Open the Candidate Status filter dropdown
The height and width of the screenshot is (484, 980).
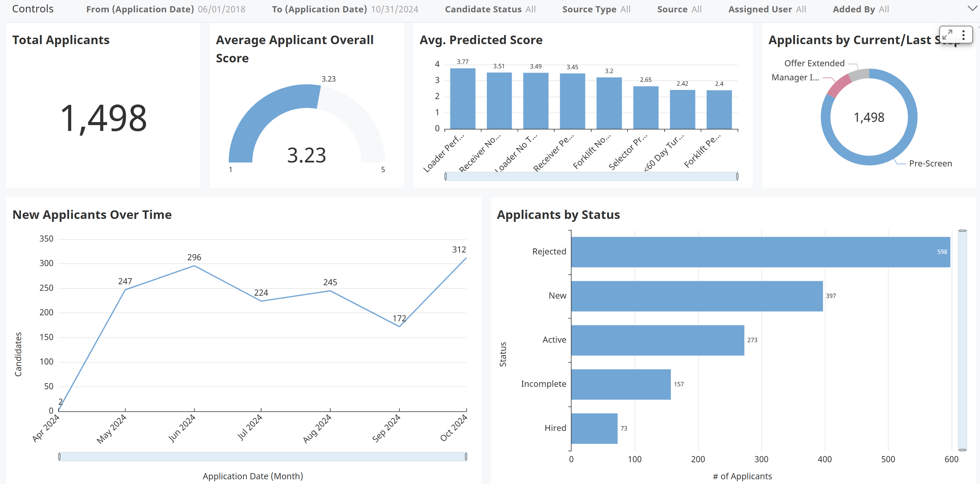(531, 9)
